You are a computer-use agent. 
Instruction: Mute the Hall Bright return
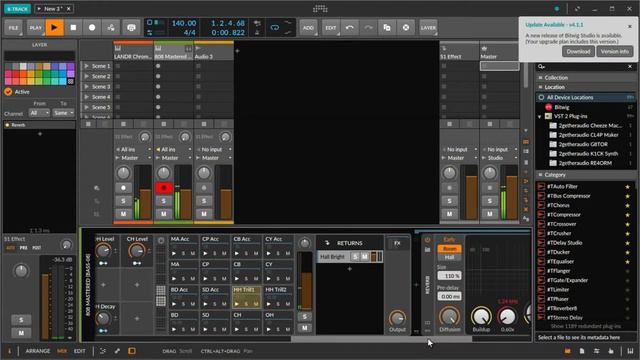point(364,257)
